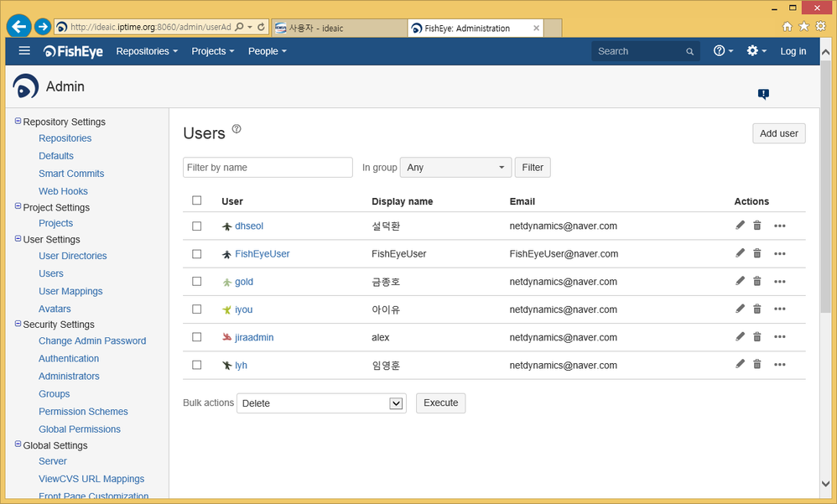Collapse the Security Settings tree section
The height and width of the screenshot is (504, 837).
coord(18,324)
